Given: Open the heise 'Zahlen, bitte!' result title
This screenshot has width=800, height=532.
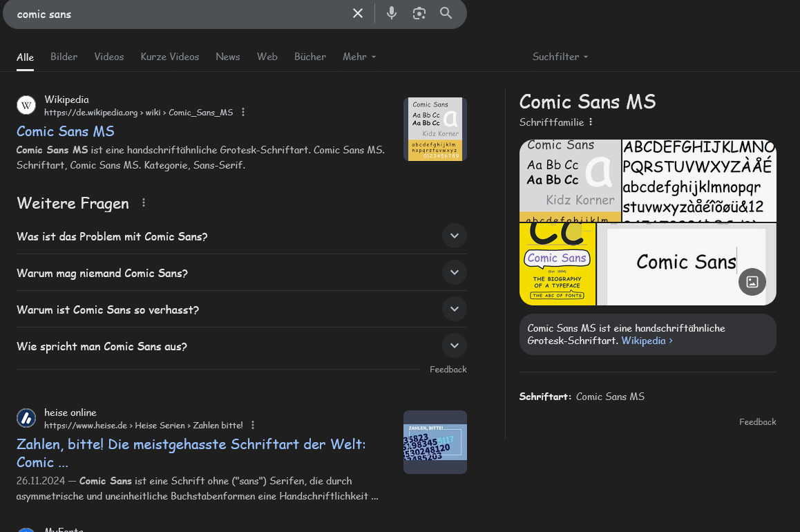Looking at the screenshot, I should coord(191,453).
